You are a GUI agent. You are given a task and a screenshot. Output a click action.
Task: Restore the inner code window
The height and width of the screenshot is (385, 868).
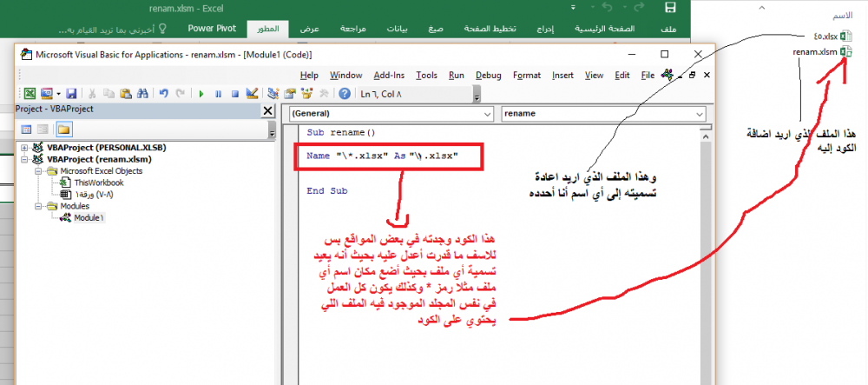coord(692,75)
